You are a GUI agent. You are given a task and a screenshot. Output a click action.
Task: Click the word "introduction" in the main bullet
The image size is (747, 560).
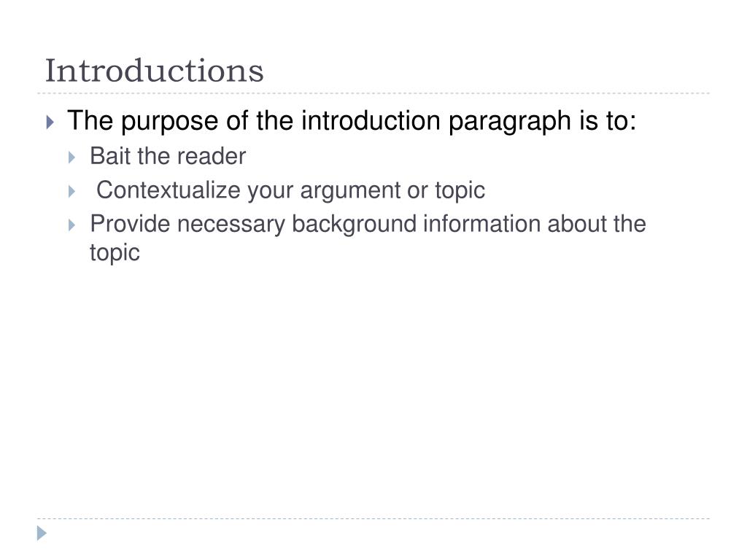coord(371,120)
